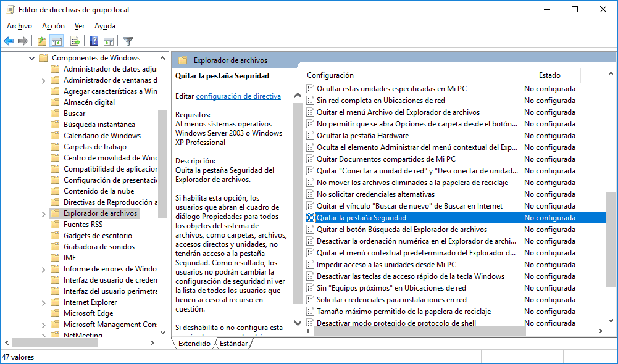Screen dimensions: 618x364
Task: Toggle the Show/Hide action pane icon
Action: click(x=109, y=41)
